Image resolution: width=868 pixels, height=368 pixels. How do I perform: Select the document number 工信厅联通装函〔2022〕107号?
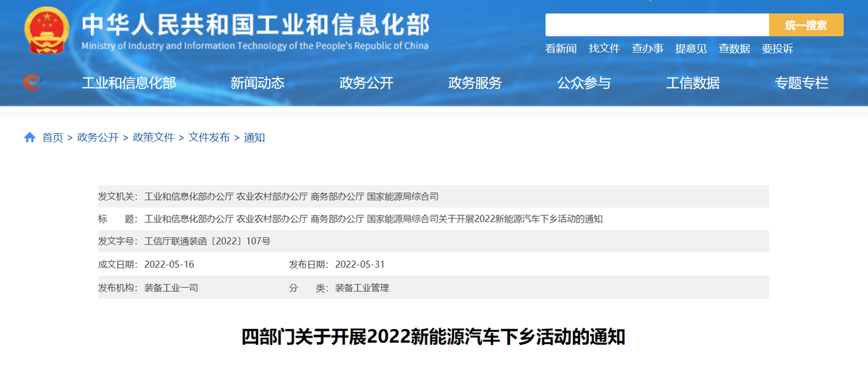pyautogui.click(x=208, y=241)
